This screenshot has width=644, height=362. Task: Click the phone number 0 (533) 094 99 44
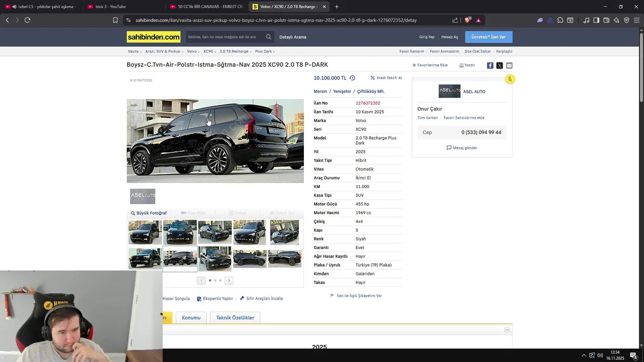click(481, 132)
